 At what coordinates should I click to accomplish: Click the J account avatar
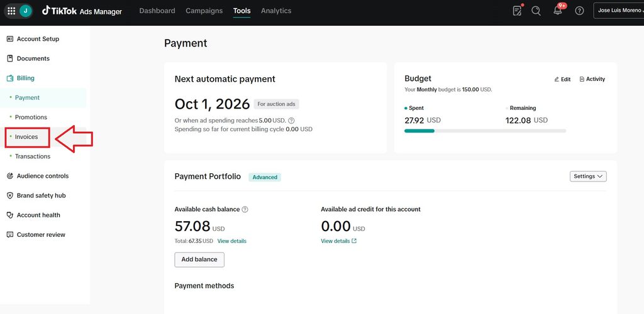tap(25, 11)
